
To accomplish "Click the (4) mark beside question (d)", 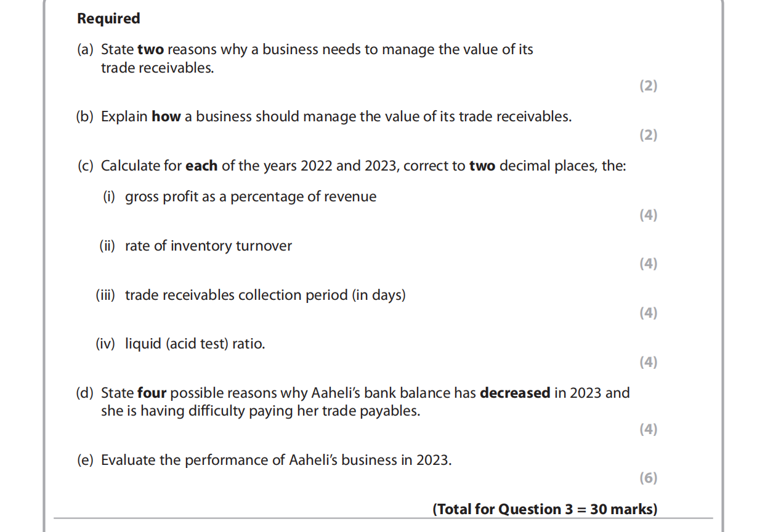I will pos(648,429).
